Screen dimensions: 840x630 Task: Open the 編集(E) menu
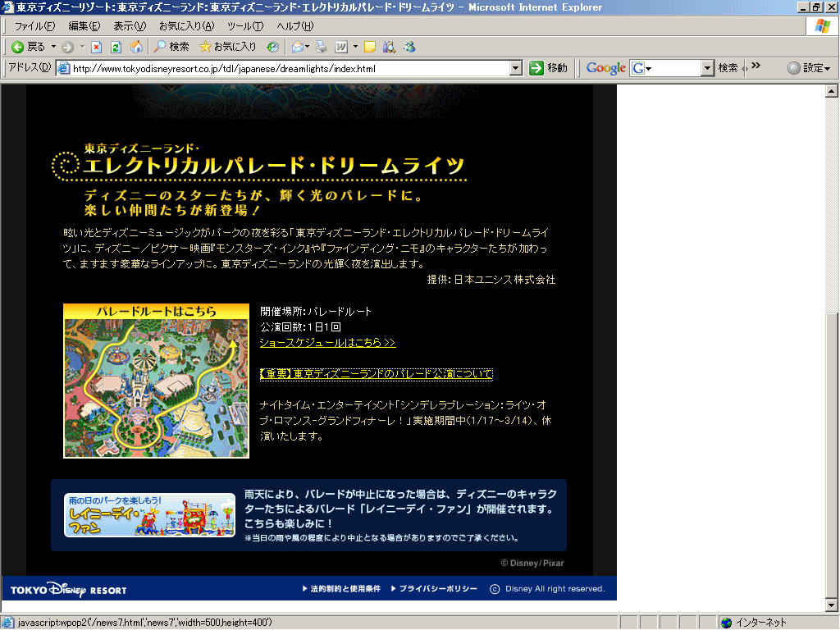point(84,26)
